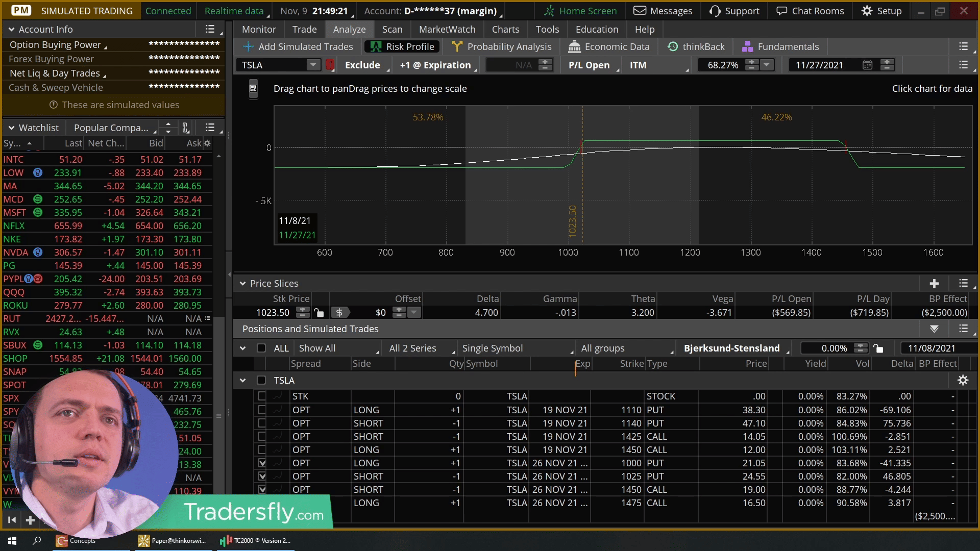Open Setup gear icon
The height and width of the screenshot is (551, 980).
pos(867,11)
